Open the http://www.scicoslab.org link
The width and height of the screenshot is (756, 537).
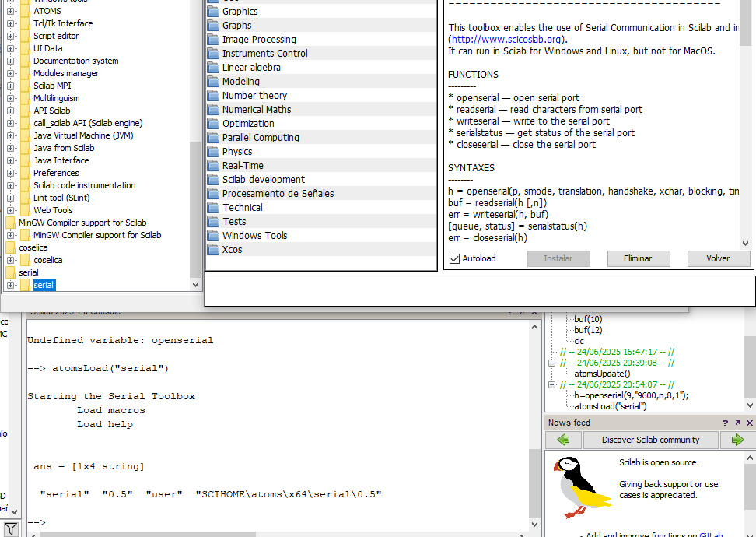[x=506, y=40]
